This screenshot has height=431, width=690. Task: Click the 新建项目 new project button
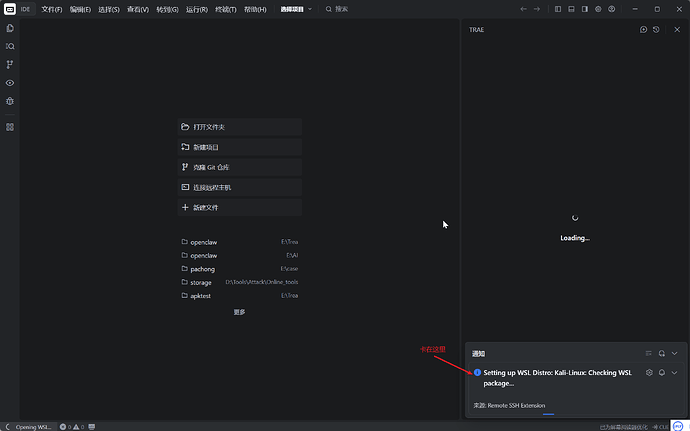point(239,147)
